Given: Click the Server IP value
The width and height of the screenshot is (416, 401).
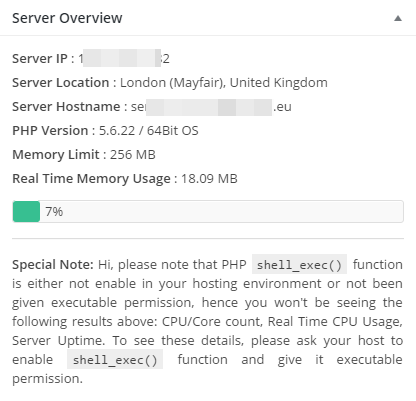Looking at the screenshot, I should click(124, 58).
